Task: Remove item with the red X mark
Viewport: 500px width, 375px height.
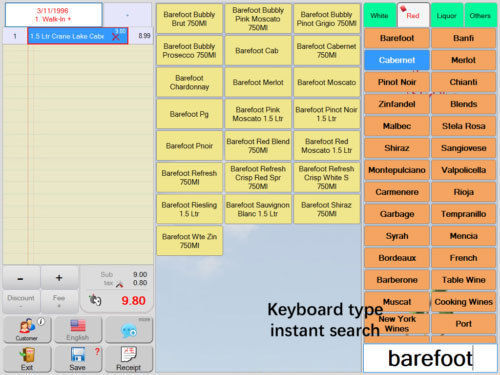Action: 116,37
